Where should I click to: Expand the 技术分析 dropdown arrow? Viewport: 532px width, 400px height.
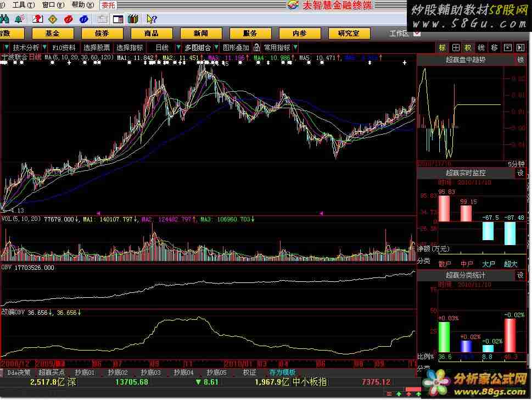coord(45,48)
